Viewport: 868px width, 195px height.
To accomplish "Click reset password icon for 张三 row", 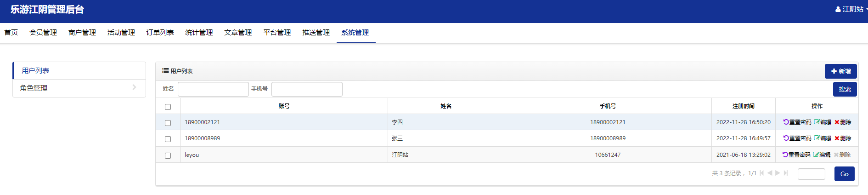I will 786,138.
